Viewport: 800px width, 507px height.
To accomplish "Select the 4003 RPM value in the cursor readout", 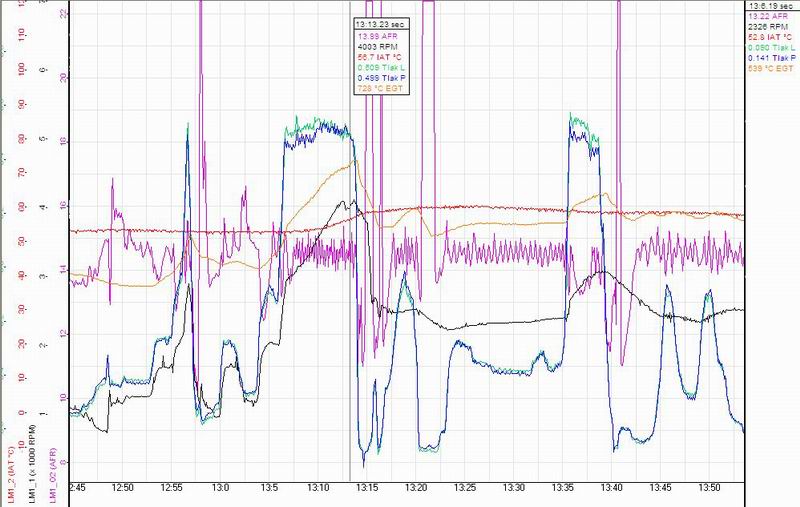I will [377, 47].
